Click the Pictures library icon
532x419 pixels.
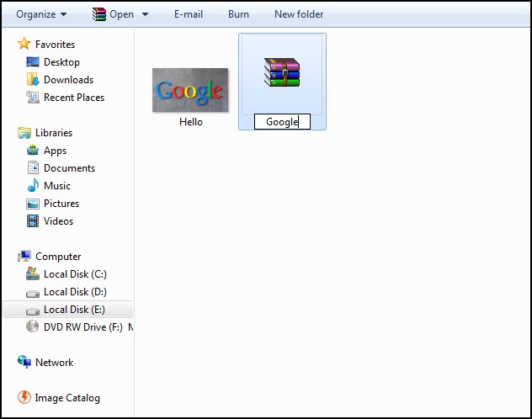coord(33,204)
